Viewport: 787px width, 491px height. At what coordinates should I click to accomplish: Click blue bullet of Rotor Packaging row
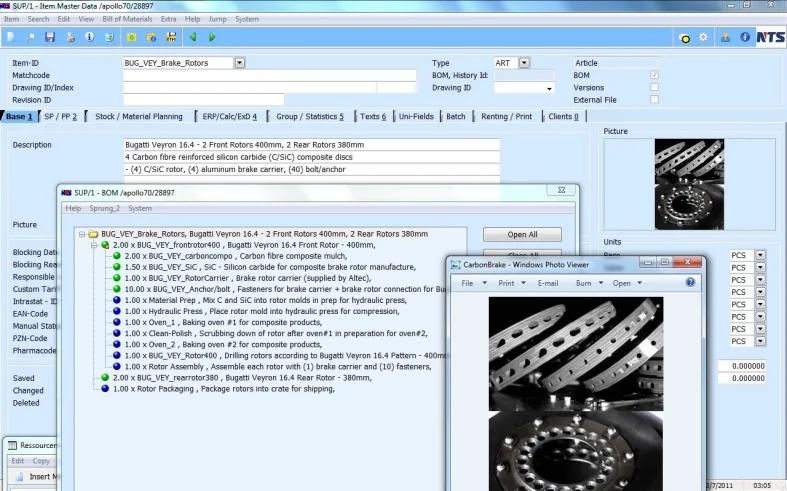coord(105,389)
